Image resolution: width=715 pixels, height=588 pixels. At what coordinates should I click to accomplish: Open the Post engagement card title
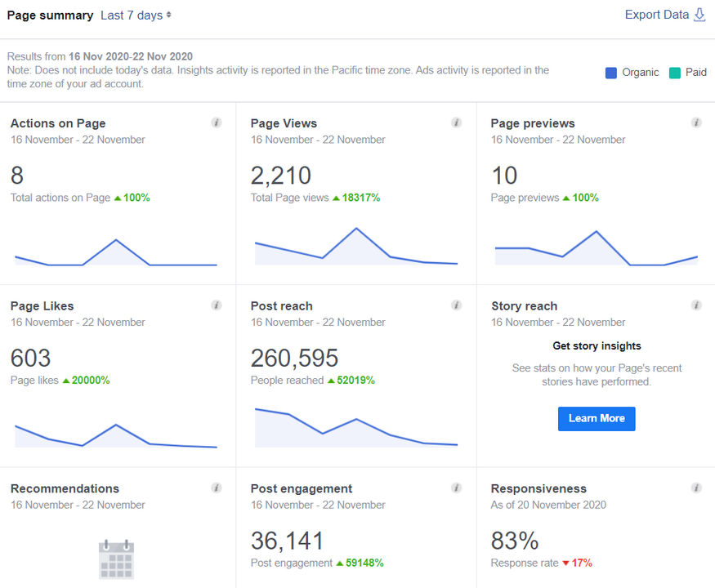click(x=302, y=489)
